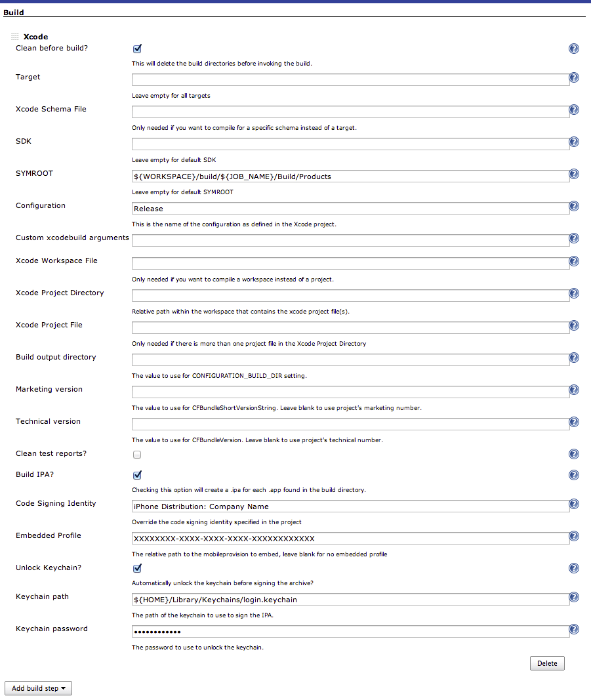Uncheck Clean before build checkbox
This screenshot has width=591, height=700.
coord(137,49)
